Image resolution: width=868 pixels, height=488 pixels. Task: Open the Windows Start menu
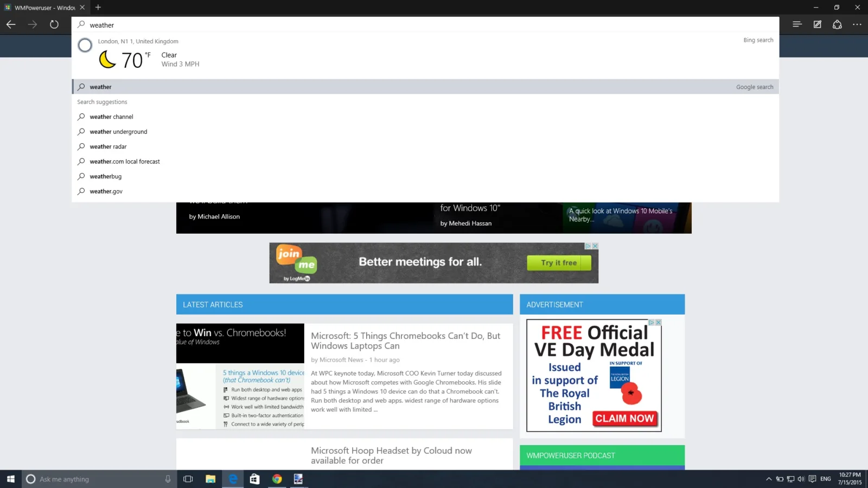11,479
